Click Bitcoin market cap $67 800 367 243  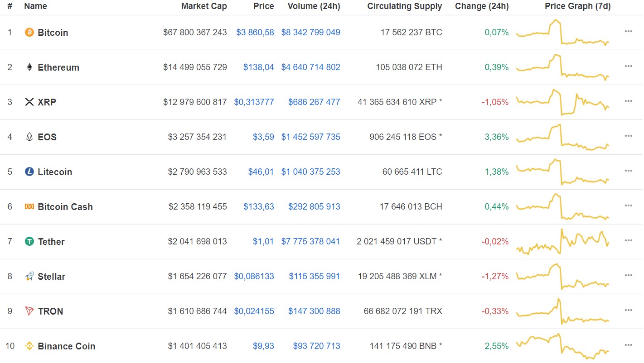click(195, 32)
